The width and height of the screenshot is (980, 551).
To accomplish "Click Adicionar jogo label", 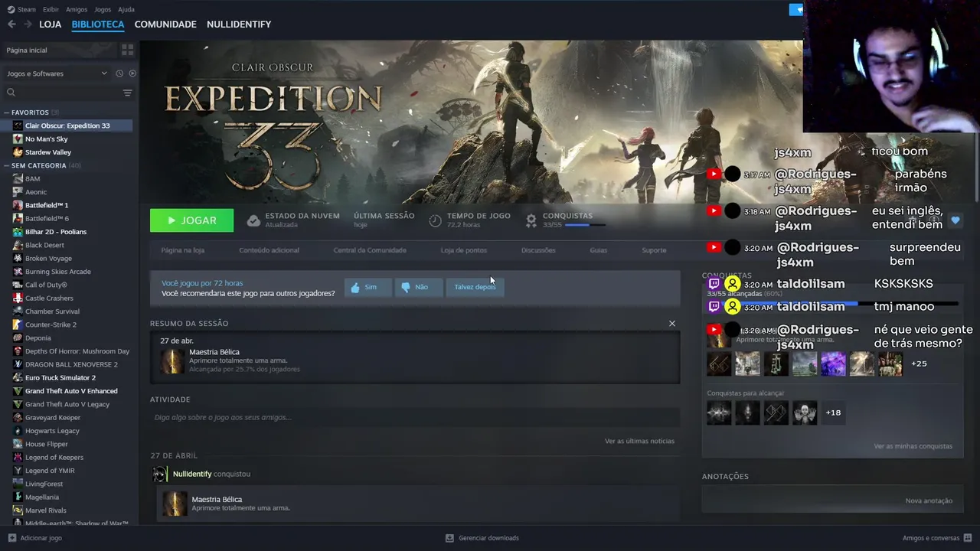I will point(41,538).
